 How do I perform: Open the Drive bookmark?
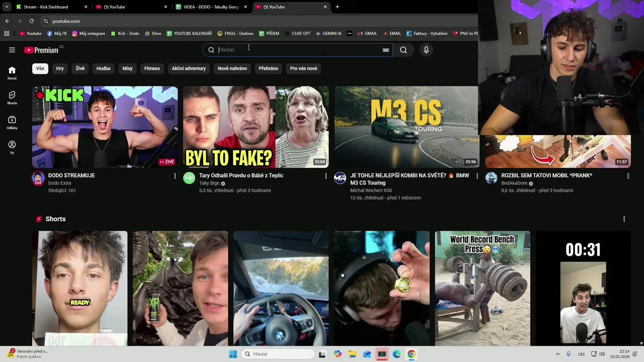click(x=153, y=33)
